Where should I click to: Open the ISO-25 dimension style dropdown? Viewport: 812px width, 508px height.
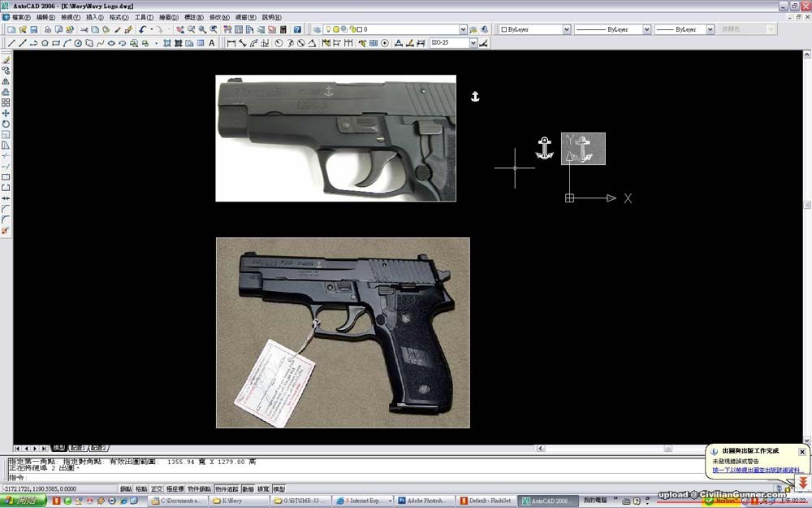click(473, 43)
